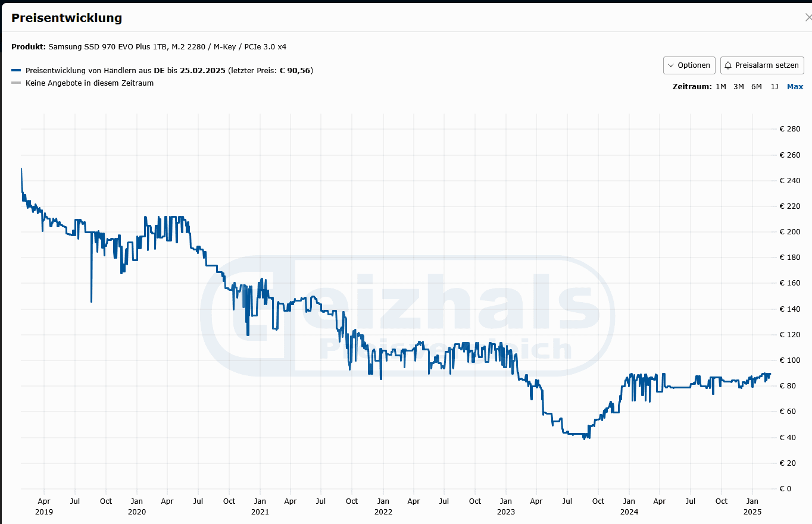Click the € 0 y-axis label

tap(785, 489)
